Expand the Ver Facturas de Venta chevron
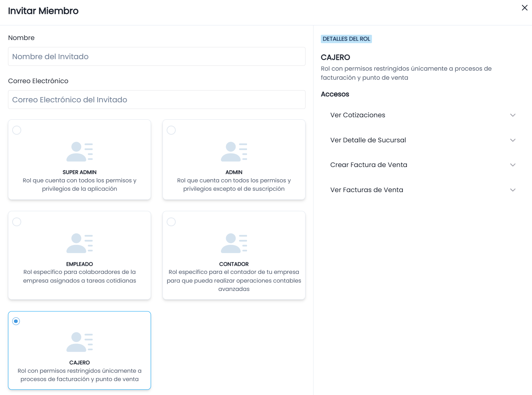This screenshot has height=395, width=532. (513, 190)
